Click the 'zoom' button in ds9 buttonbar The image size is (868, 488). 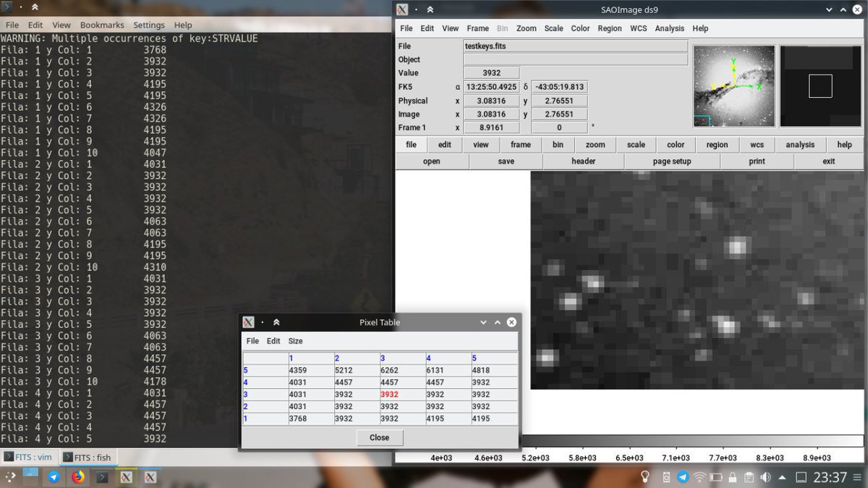(595, 145)
